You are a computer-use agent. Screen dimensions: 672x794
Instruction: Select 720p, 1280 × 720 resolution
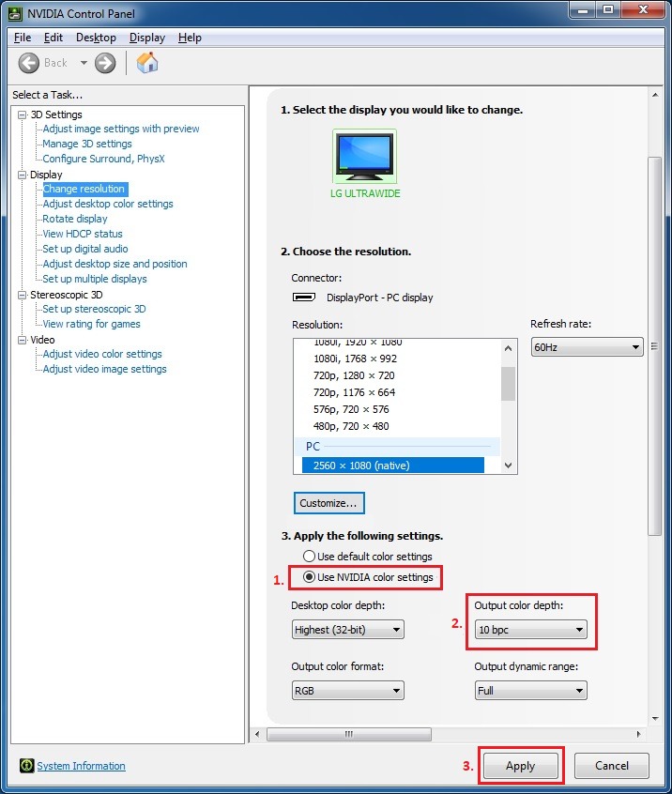point(354,375)
